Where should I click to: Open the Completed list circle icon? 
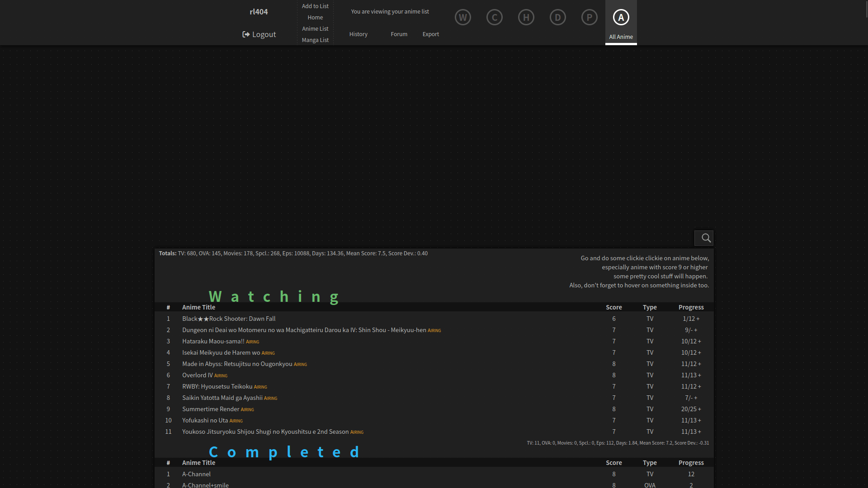[x=494, y=18]
